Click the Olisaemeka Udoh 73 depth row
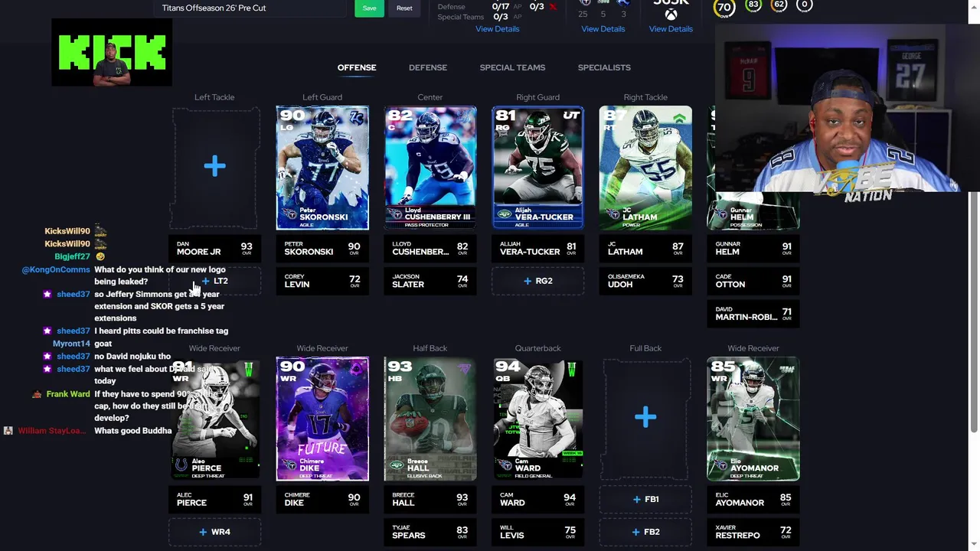Viewport: 980px width, 551px height. coord(645,281)
